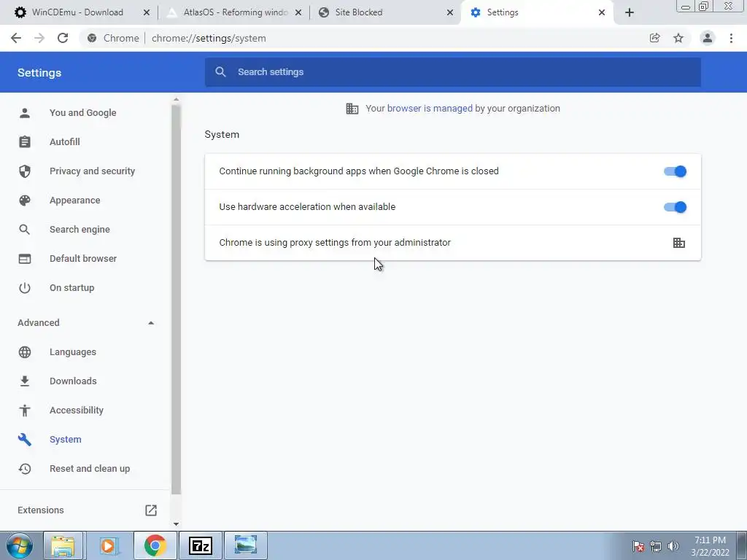Click the Action Center flag in system tray
Screen dimensions: 747x560
pyautogui.click(x=638, y=546)
